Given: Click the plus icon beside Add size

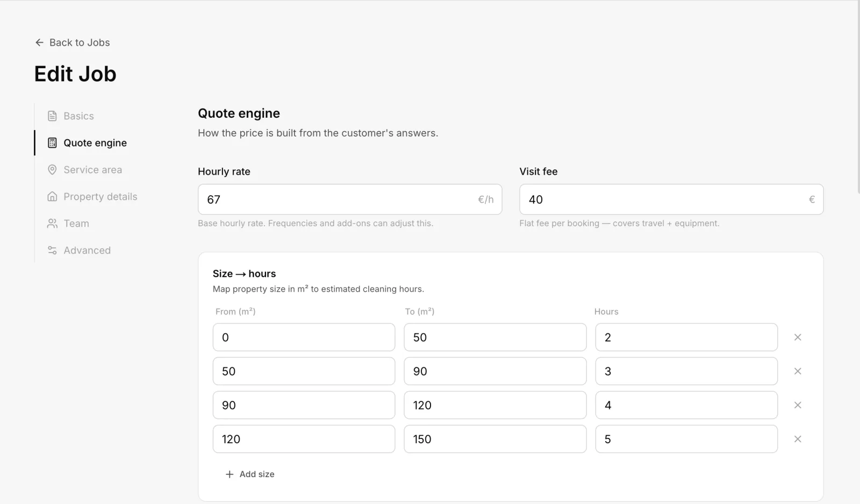Looking at the screenshot, I should pos(230,474).
